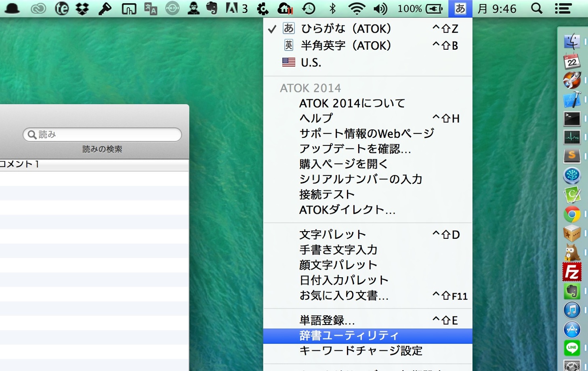Open 顔文字パレット

point(367,265)
